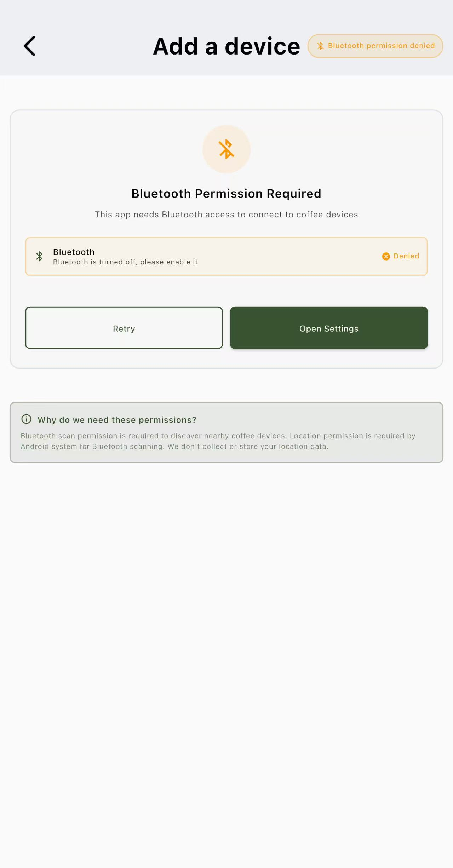Viewport: 453px width, 868px height.
Task: Click the Retry button
Action: [x=124, y=328]
